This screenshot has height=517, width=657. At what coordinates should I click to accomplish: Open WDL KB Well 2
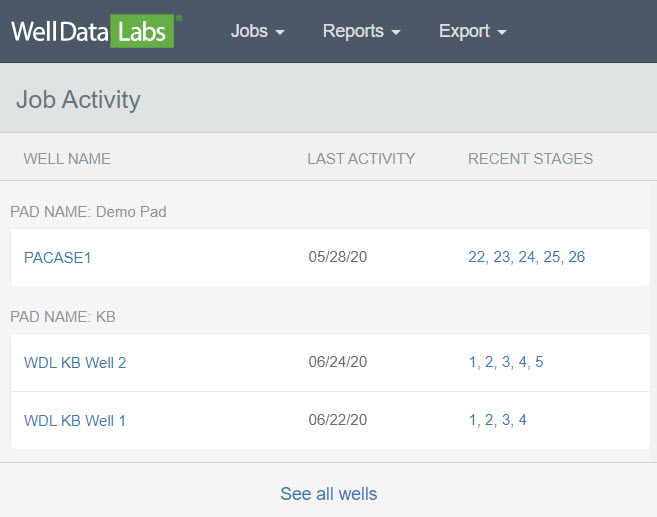(x=75, y=362)
